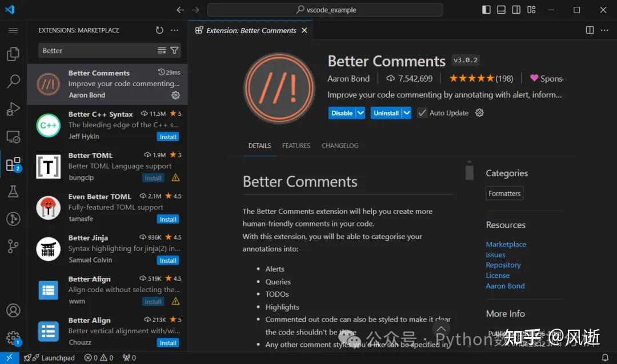Image resolution: width=617 pixels, height=364 pixels.
Task: Toggle bottom panel layout icon
Action: tap(502, 10)
